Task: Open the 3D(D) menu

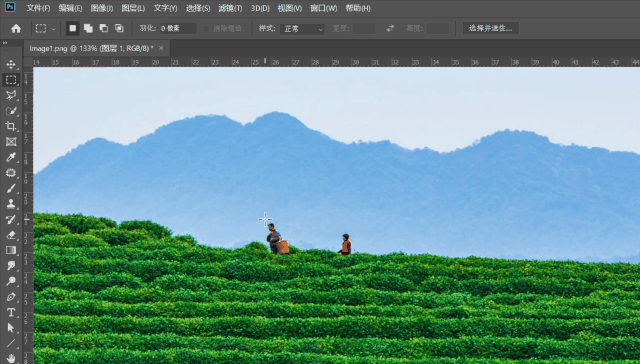Action: tap(260, 8)
